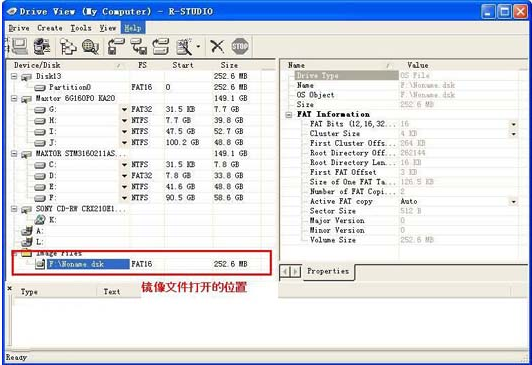This screenshot has width=532, height=365.
Task: Select the Partition0 drive icon
Action: (40, 88)
